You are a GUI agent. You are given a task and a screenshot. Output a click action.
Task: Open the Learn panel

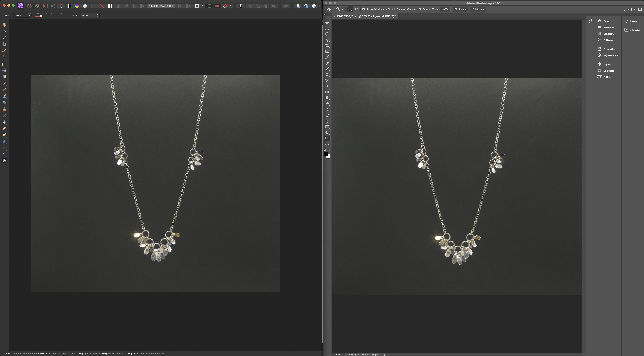click(x=630, y=21)
